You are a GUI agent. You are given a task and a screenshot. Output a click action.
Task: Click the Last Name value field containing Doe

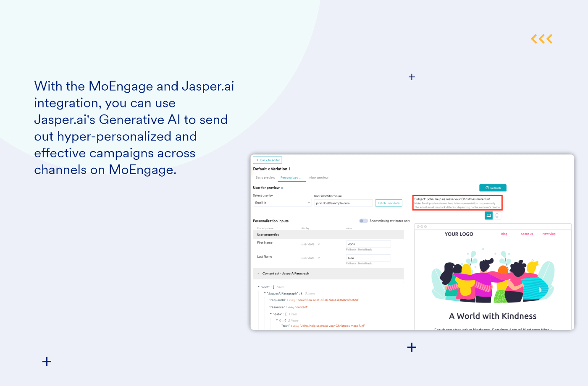pyautogui.click(x=368, y=258)
